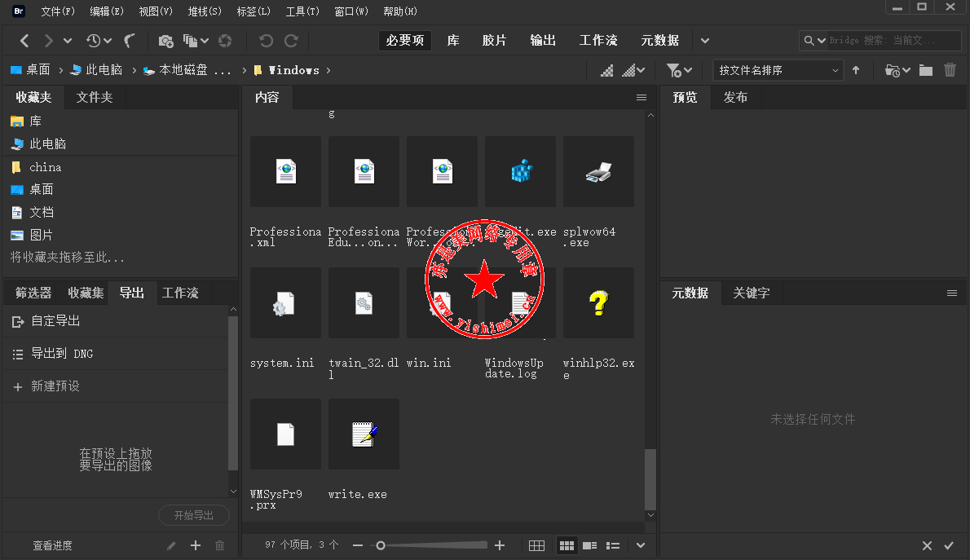The height and width of the screenshot is (560, 970).
Task: Delete item using the top trash icon
Action: coord(950,71)
